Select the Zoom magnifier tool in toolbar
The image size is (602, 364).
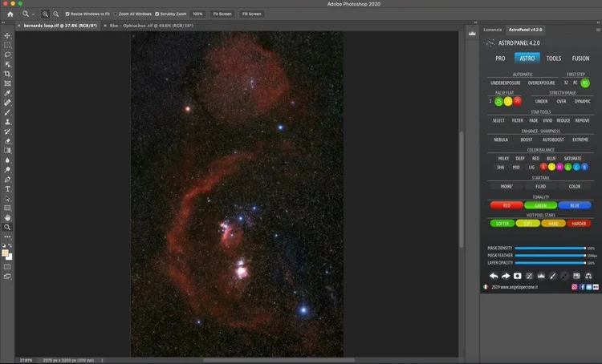coord(7,227)
